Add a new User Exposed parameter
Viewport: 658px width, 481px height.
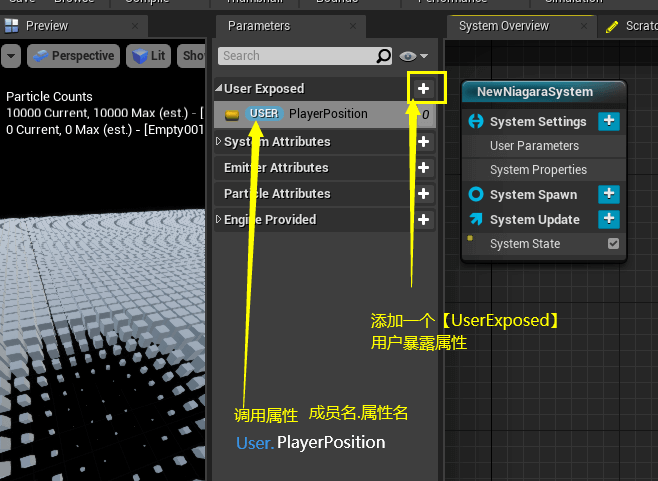[x=423, y=89]
